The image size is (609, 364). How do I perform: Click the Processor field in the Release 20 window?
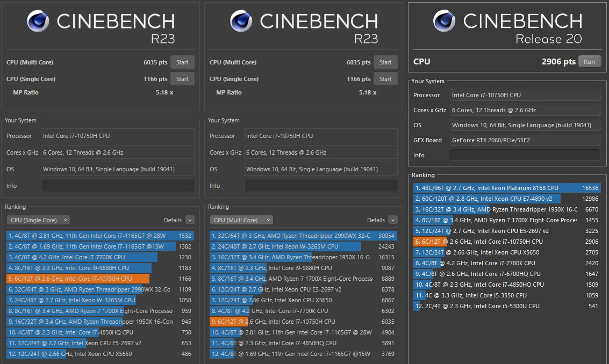point(525,95)
